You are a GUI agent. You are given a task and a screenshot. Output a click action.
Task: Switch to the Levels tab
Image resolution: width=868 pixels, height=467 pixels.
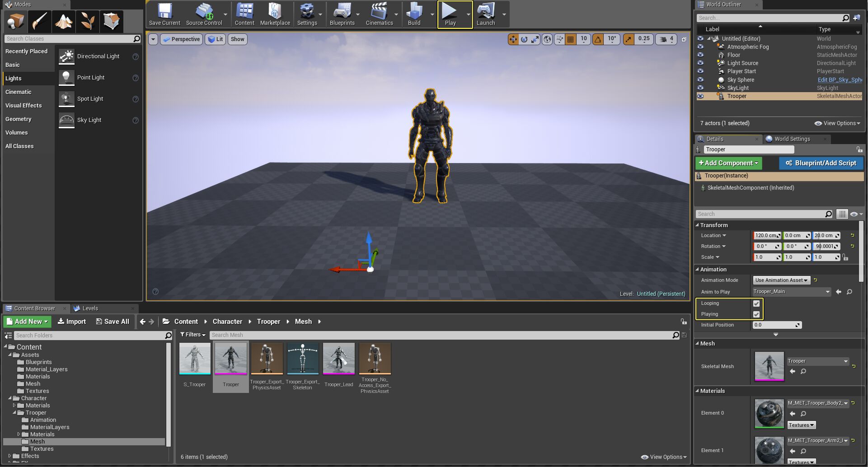pyautogui.click(x=90, y=308)
